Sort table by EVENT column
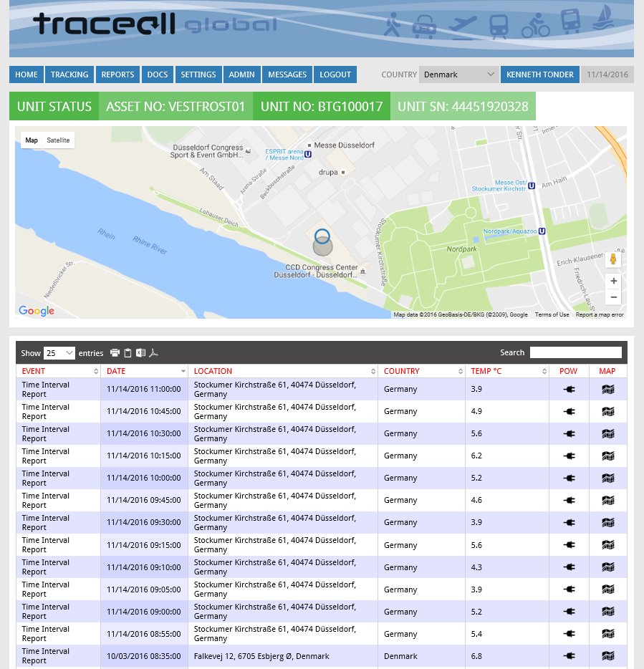The height and width of the screenshot is (669, 644). [x=58, y=371]
